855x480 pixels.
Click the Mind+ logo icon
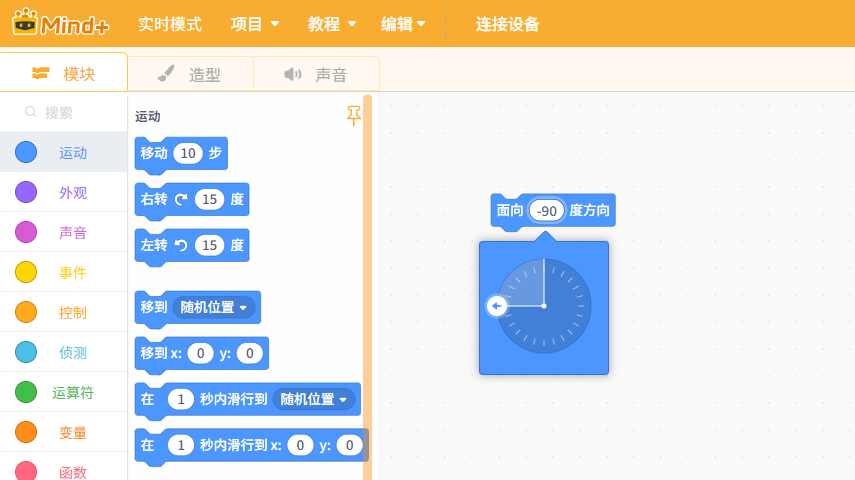coord(25,22)
